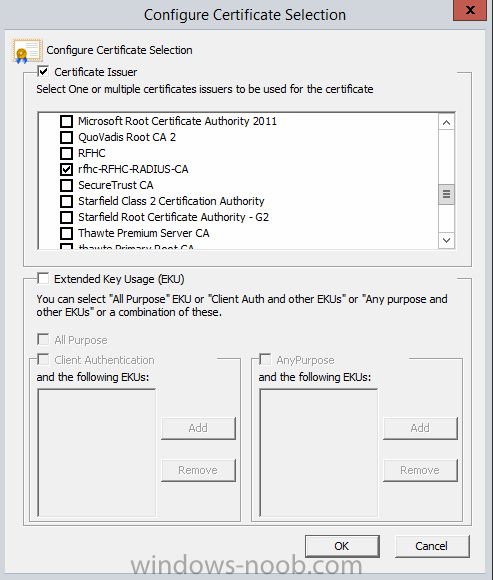Click the 'QuoVadis Root CA 2' label text
Screen dimensions: 493x580
pos(127,137)
